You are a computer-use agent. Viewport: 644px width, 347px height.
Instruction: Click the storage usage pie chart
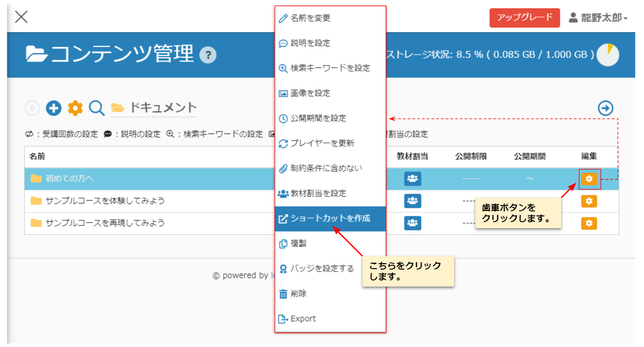[x=608, y=55]
